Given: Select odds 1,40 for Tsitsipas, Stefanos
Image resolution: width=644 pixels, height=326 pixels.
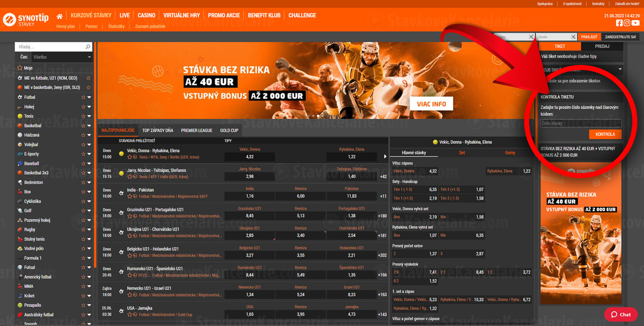Looking at the screenshot, I should point(352,176).
